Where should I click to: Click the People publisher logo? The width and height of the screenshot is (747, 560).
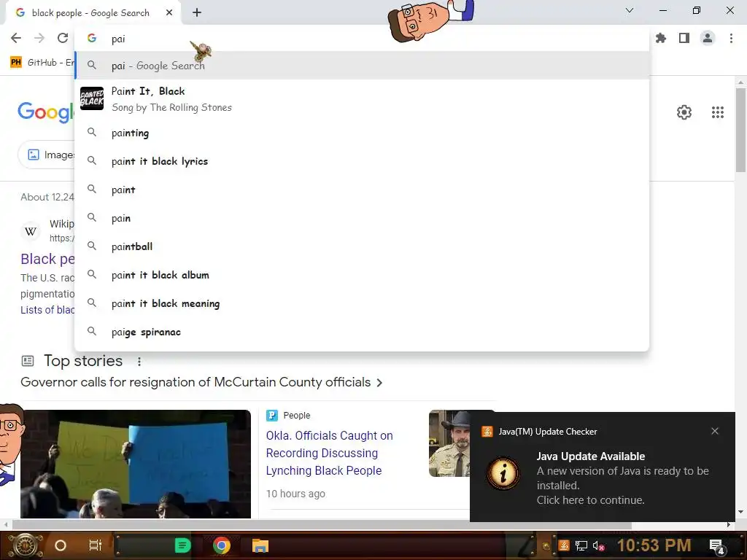271,415
